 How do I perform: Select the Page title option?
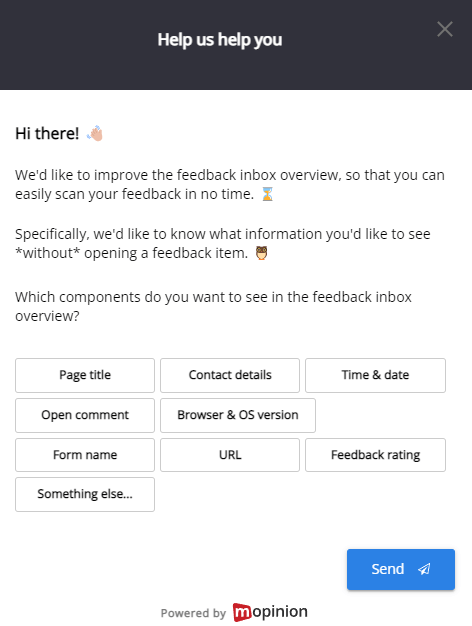click(85, 375)
